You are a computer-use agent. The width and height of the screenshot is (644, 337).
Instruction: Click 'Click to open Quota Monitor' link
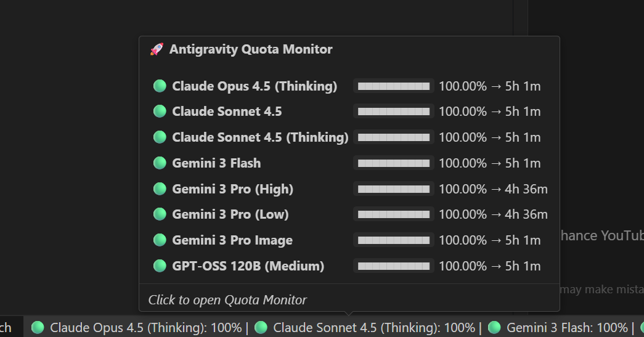point(227,300)
